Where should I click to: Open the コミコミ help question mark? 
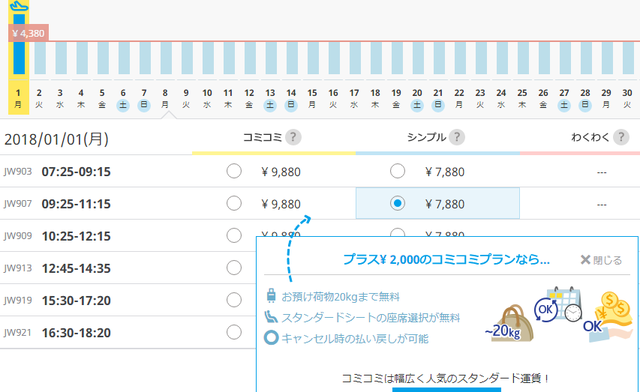pyautogui.click(x=293, y=137)
